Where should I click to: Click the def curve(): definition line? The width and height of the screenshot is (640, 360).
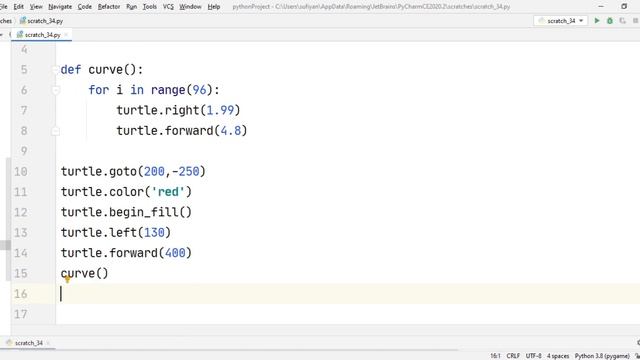point(102,69)
